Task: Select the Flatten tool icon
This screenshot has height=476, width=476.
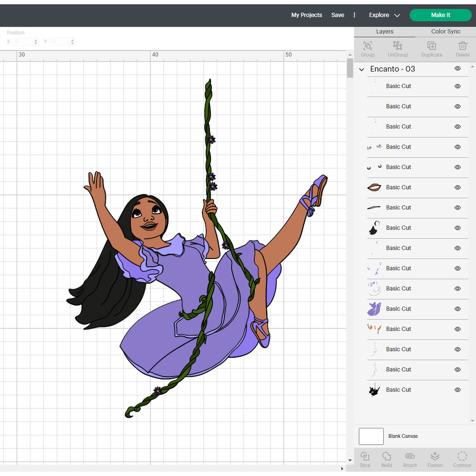Action: 435,457
